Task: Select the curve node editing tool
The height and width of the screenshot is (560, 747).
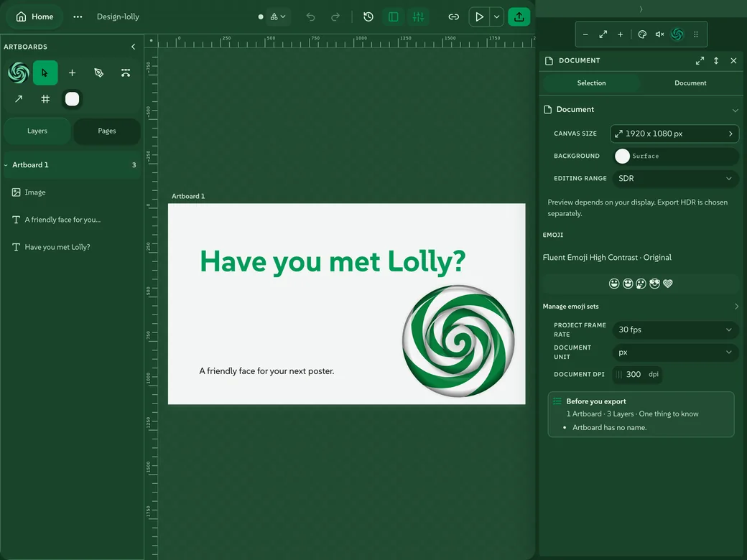Action: click(x=125, y=73)
